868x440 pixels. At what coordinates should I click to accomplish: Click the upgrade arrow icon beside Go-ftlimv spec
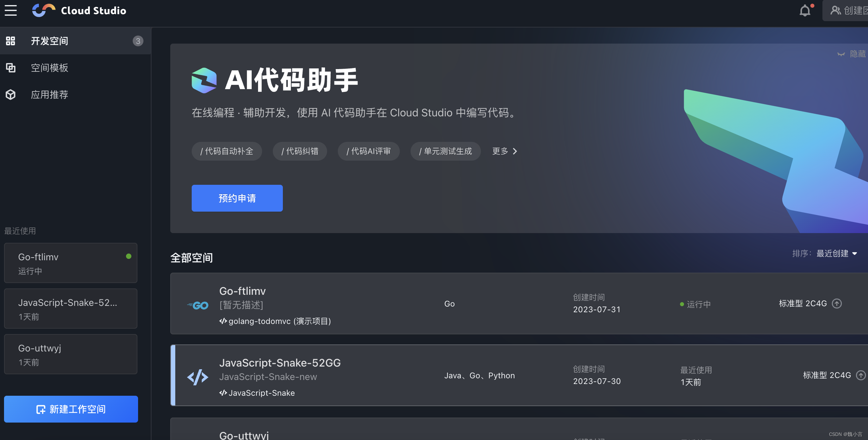(836, 304)
